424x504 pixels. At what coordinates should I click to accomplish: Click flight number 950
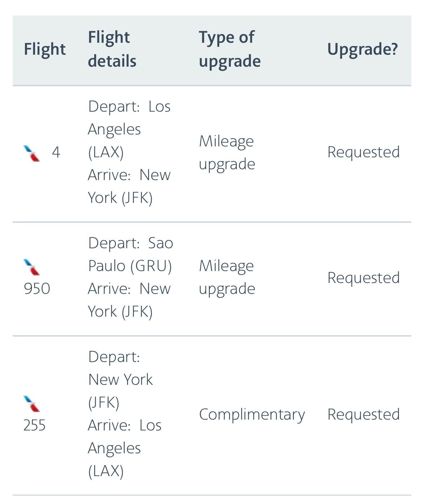pyautogui.click(x=37, y=289)
